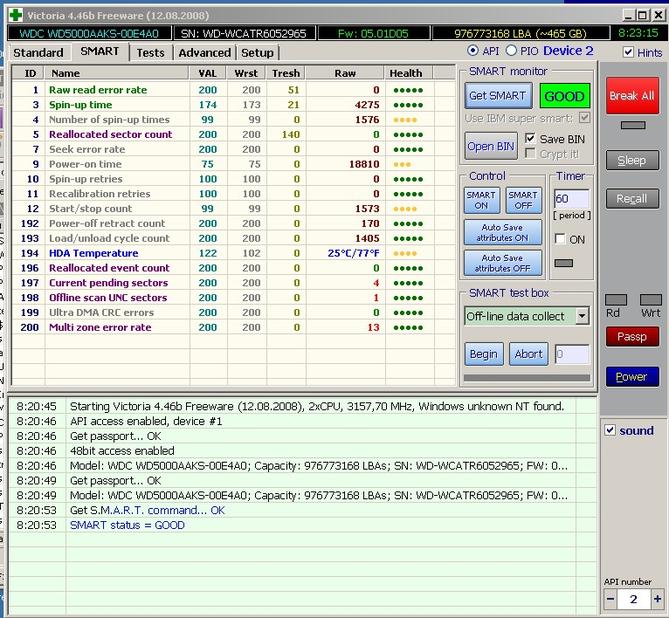669x618 pixels.
Task: Click the red Break All button
Action: click(x=632, y=96)
